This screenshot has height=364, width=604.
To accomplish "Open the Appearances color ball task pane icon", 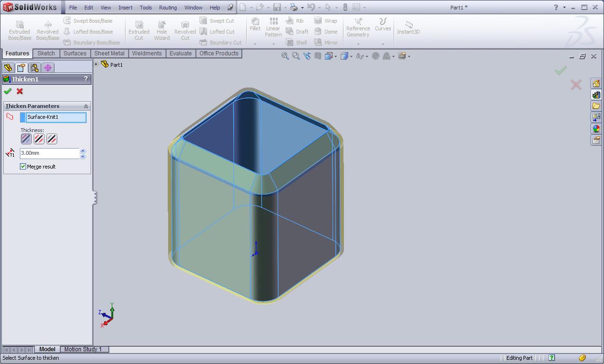I will point(596,129).
